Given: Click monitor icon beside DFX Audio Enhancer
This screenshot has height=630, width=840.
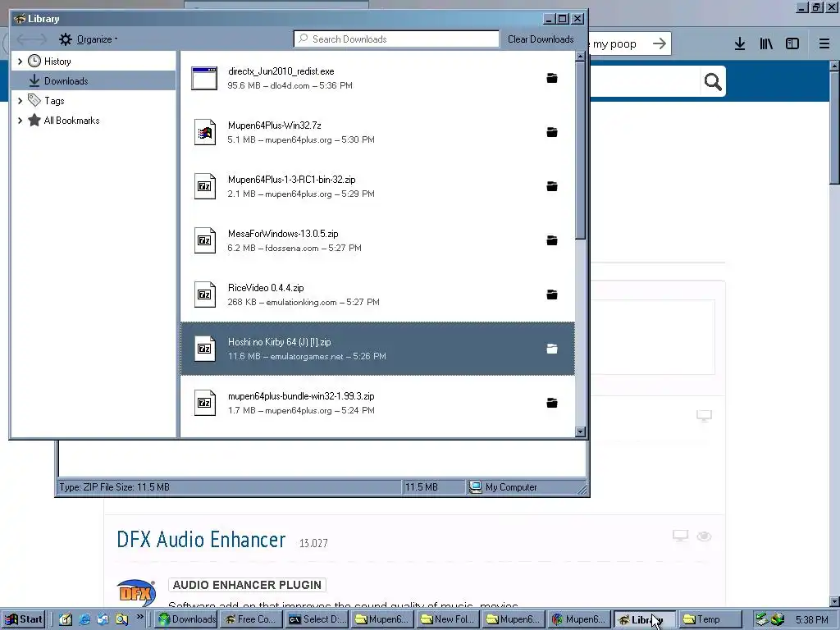Looking at the screenshot, I should [x=680, y=536].
